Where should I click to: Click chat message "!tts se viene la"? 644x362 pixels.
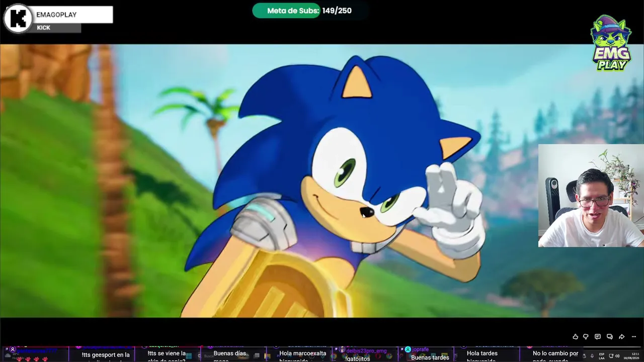click(167, 354)
